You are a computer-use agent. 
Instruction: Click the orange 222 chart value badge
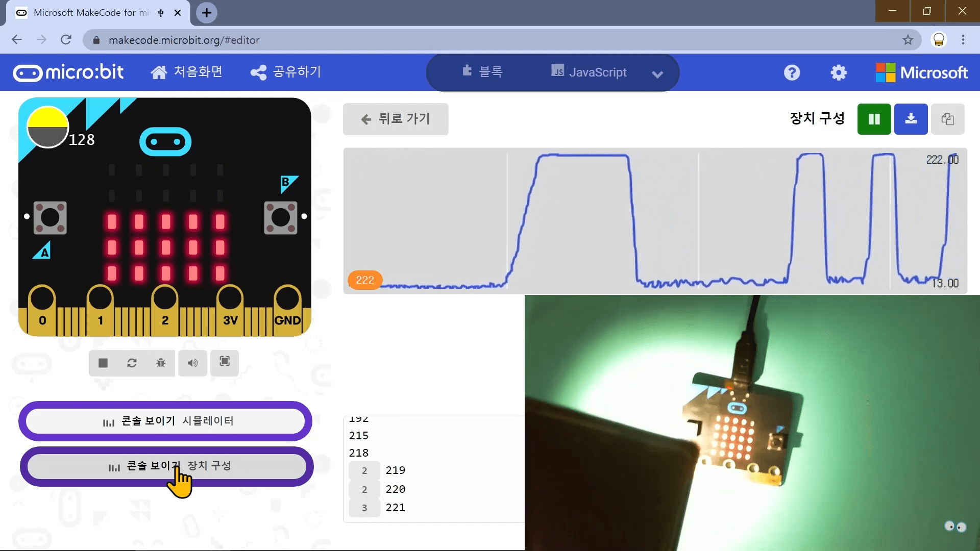[365, 280]
